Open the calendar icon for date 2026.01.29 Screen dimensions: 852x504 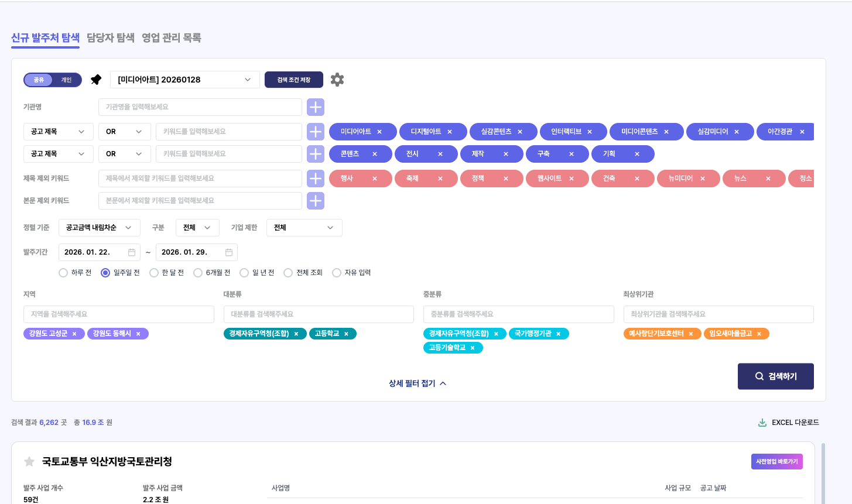[x=228, y=252]
